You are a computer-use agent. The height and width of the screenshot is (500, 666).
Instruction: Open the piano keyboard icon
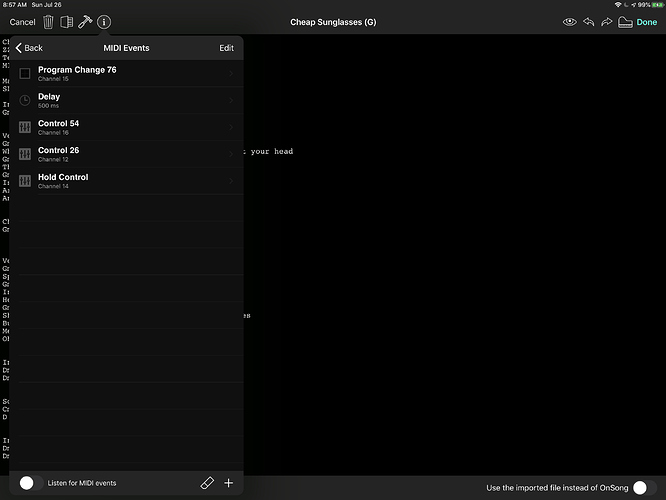point(625,22)
